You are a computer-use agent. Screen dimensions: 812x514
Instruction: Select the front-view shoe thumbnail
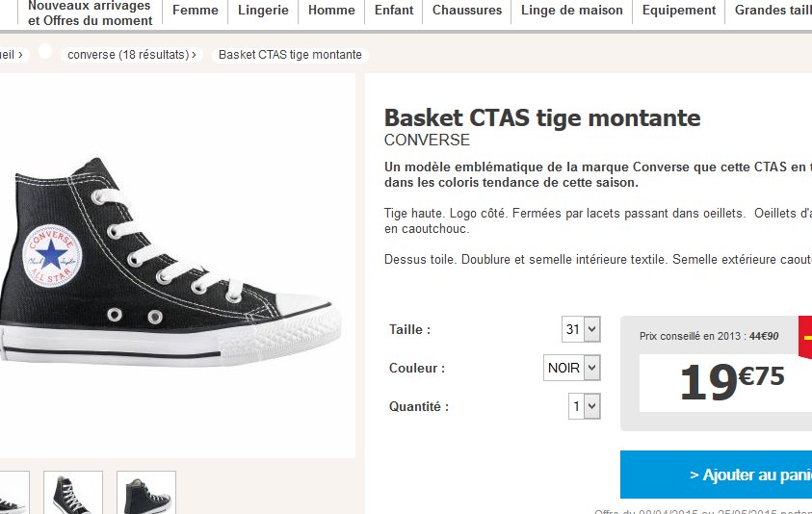(x=73, y=493)
